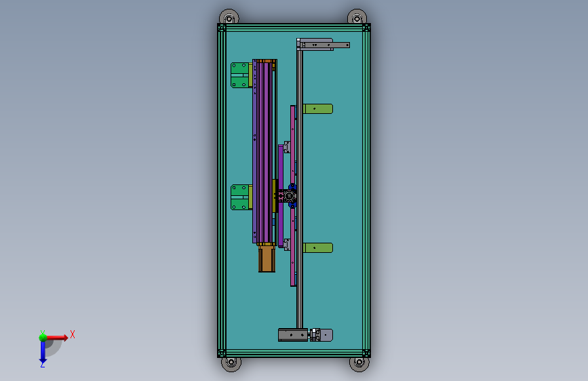This screenshot has width=588, height=381.
Task: Select the top-left caster wheel of the frame
Action: click(229, 17)
